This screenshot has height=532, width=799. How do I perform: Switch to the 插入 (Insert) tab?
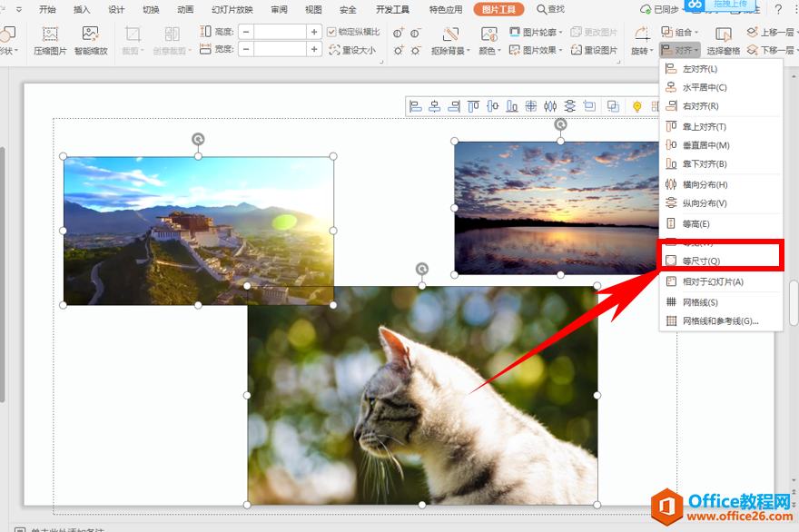click(82, 10)
